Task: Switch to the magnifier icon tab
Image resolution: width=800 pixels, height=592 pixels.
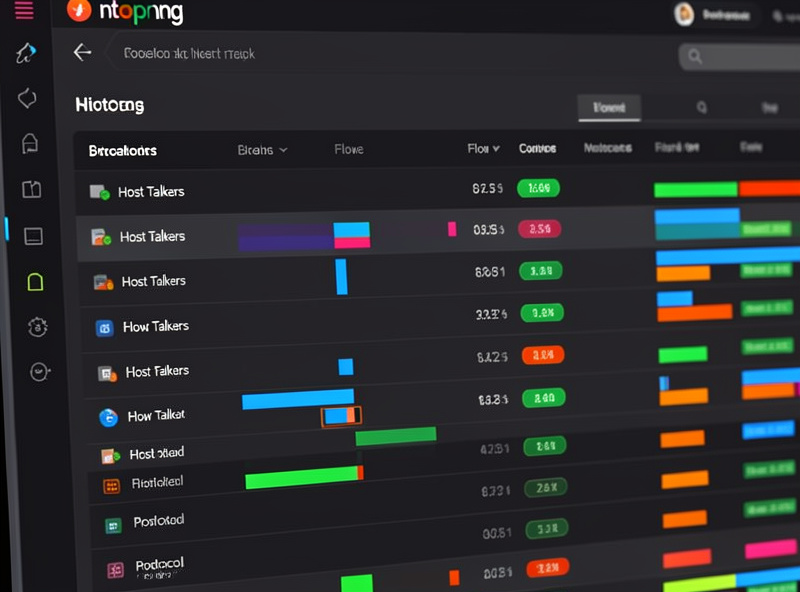Action: [702, 107]
